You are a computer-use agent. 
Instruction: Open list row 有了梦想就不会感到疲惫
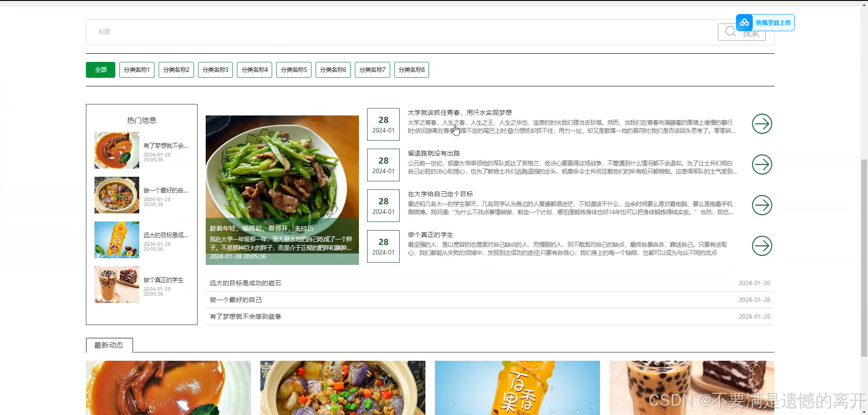(x=490, y=316)
